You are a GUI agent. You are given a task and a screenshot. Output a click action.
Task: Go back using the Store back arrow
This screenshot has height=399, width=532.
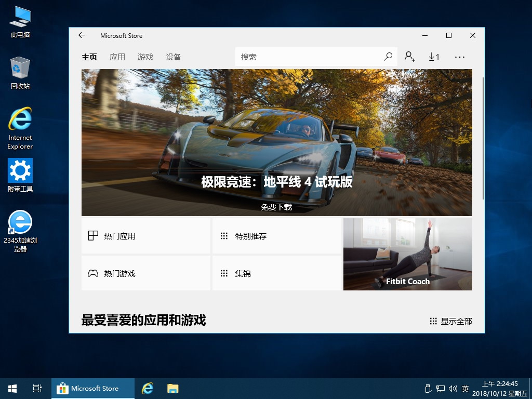(82, 35)
